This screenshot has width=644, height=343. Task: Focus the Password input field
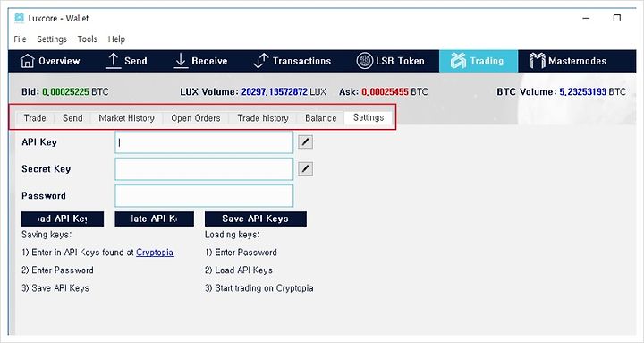click(x=204, y=196)
